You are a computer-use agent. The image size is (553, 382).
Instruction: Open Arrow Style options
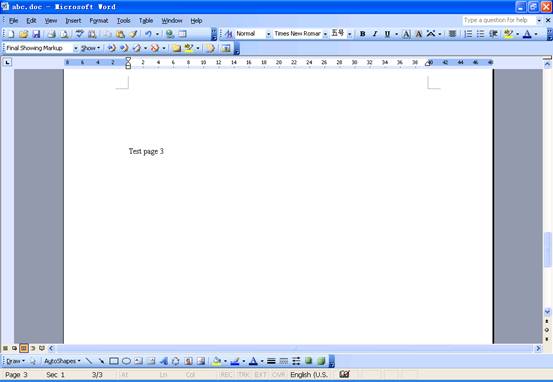(x=296, y=361)
